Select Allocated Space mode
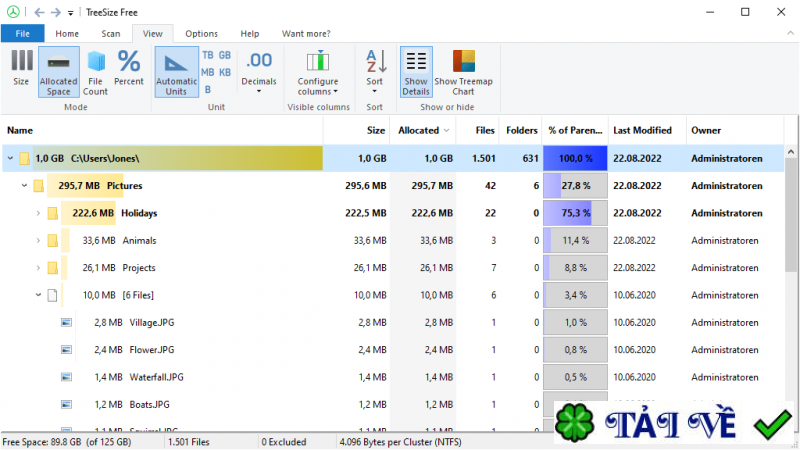This screenshot has width=800, height=450. (59, 71)
